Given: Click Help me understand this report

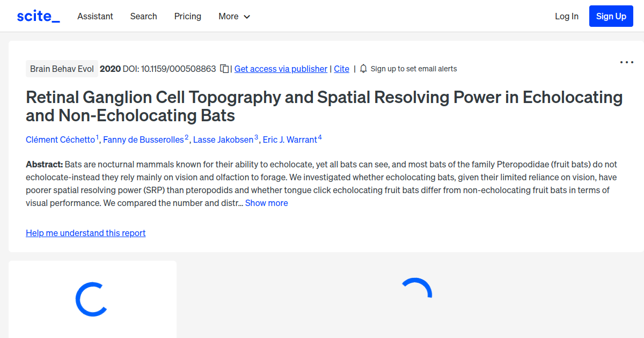Looking at the screenshot, I should tap(85, 233).
